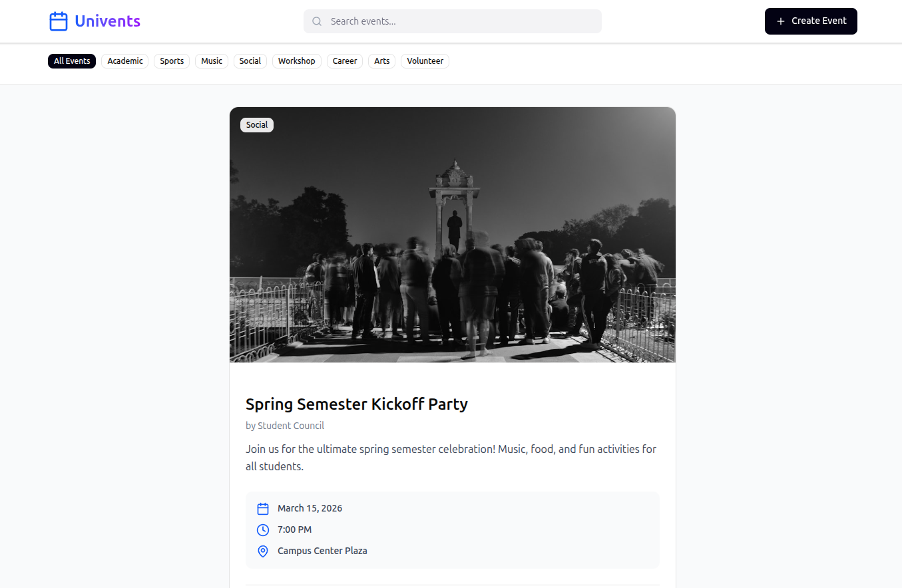Open the Arts category filter
The width and height of the screenshot is (902, 588).
click(381, 61)
